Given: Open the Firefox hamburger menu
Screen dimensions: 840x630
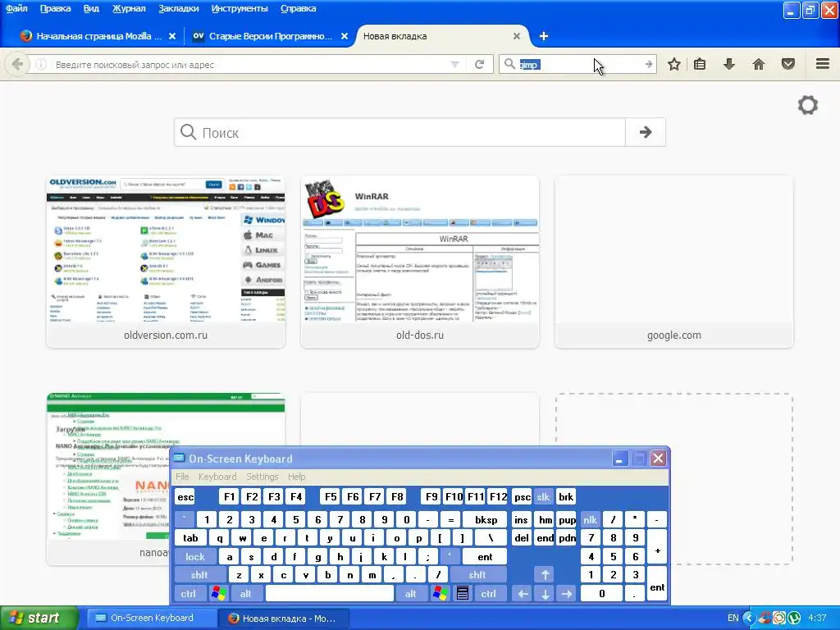Looking at the screenshot, I should (823, 64).
